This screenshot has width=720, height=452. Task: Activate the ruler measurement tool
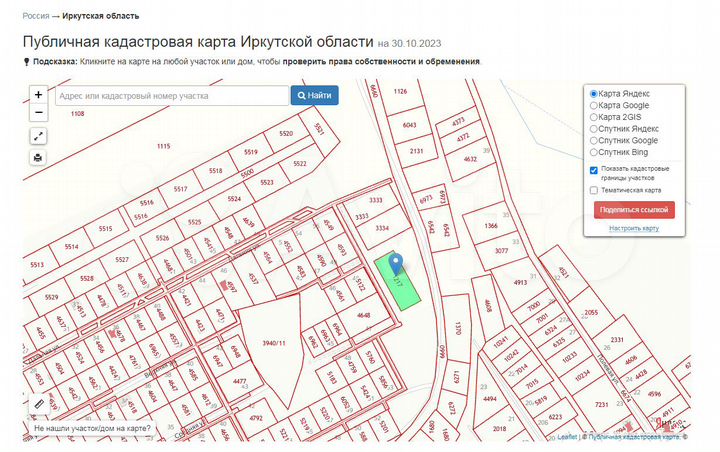click(39, 404)
